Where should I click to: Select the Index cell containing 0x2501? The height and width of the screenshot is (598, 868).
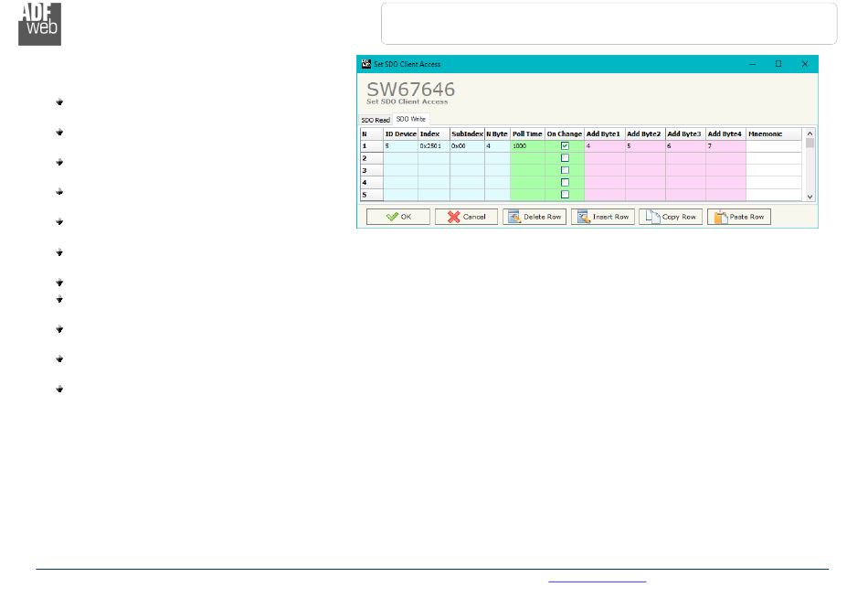coord(433,146)
